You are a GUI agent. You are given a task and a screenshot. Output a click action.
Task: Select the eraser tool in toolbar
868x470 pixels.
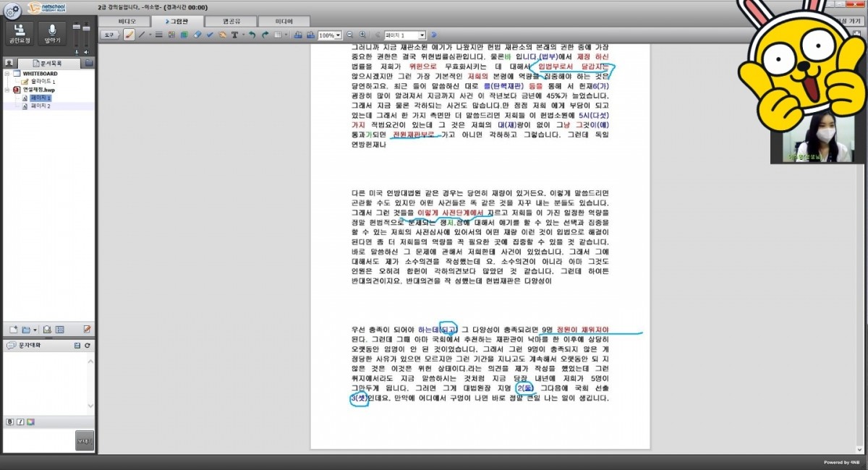[x=197, y=35]
